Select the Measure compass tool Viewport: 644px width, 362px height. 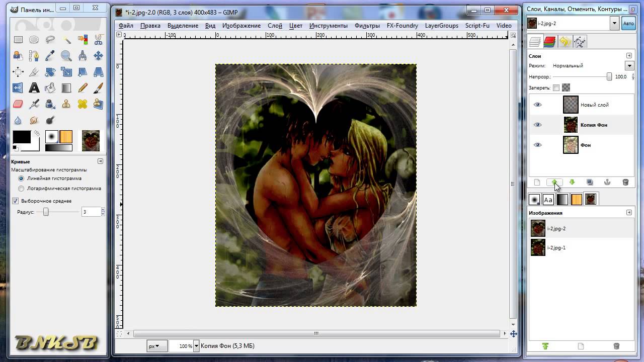pos(83,56)
